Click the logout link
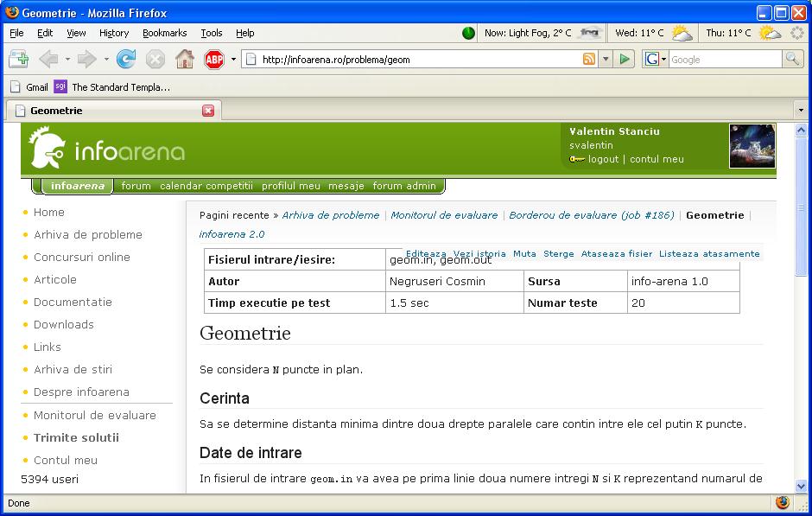 click(x=603, y=159)
